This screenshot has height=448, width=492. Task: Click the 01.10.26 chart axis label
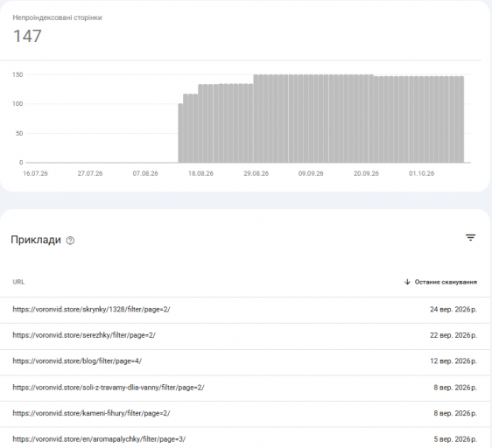(x=421, y=173)
